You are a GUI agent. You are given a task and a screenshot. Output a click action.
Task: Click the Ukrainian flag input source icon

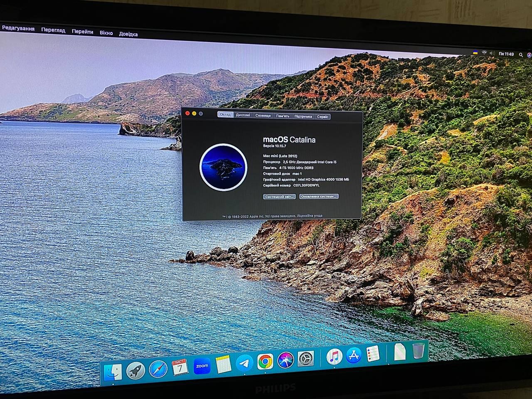click(x=475, y=53)
